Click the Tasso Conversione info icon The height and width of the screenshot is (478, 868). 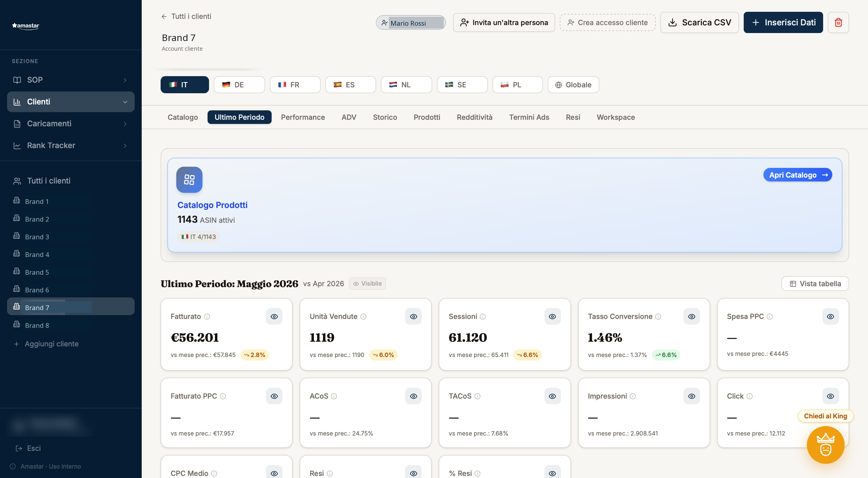coord(658,317)
